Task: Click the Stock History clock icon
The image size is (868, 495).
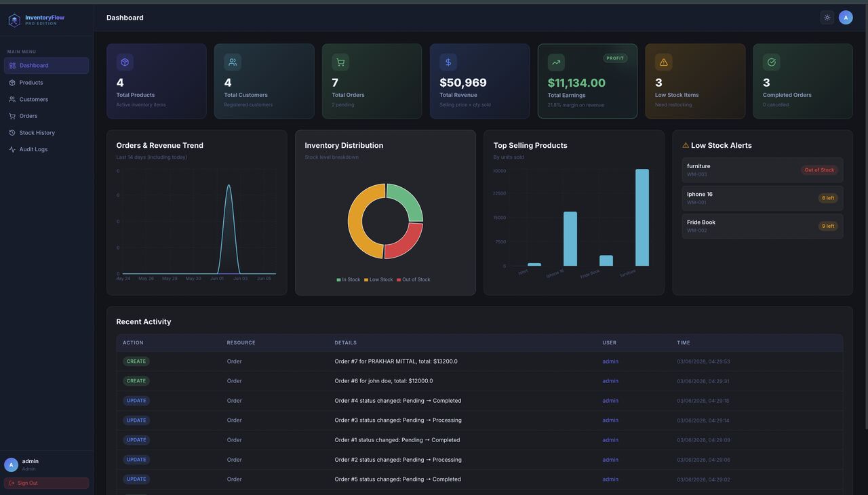Action: [x=12, y=133]
